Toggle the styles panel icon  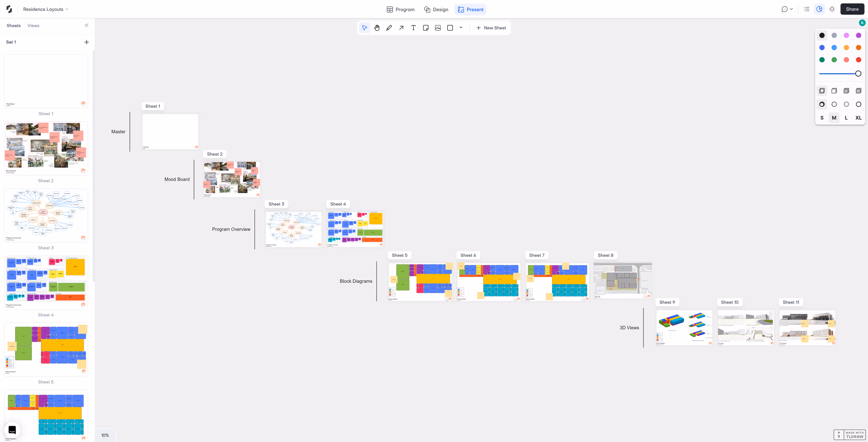pyautogui.click(x=819, y=9)
